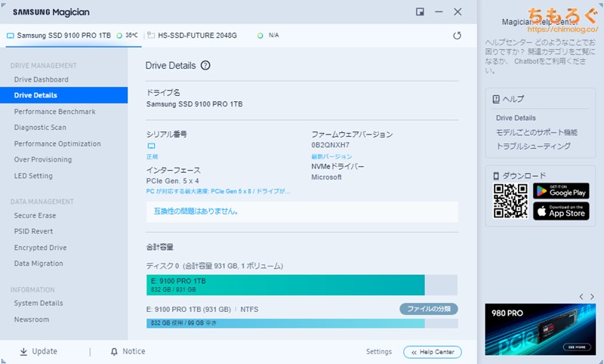Open Settings at bottom bar
This screenshot has width=604, height=364.
tap(379, 352)
